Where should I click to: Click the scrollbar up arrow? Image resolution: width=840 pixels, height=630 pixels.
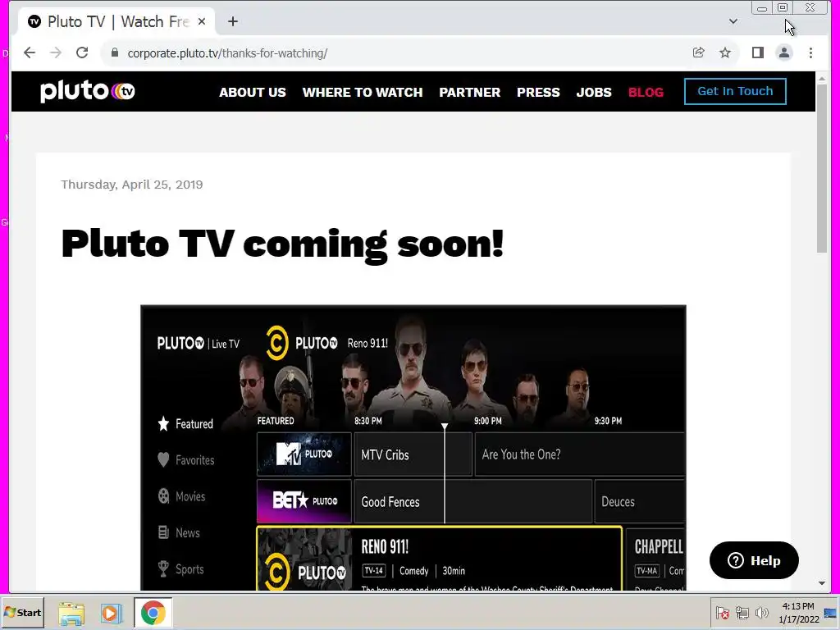822,79
